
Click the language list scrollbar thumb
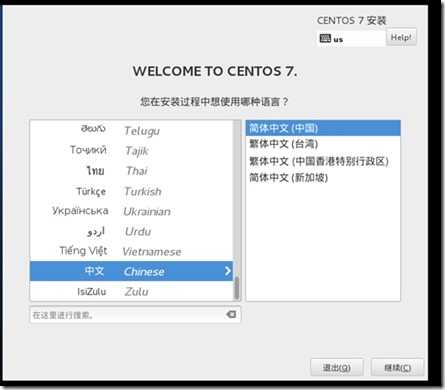pos(237,288)
